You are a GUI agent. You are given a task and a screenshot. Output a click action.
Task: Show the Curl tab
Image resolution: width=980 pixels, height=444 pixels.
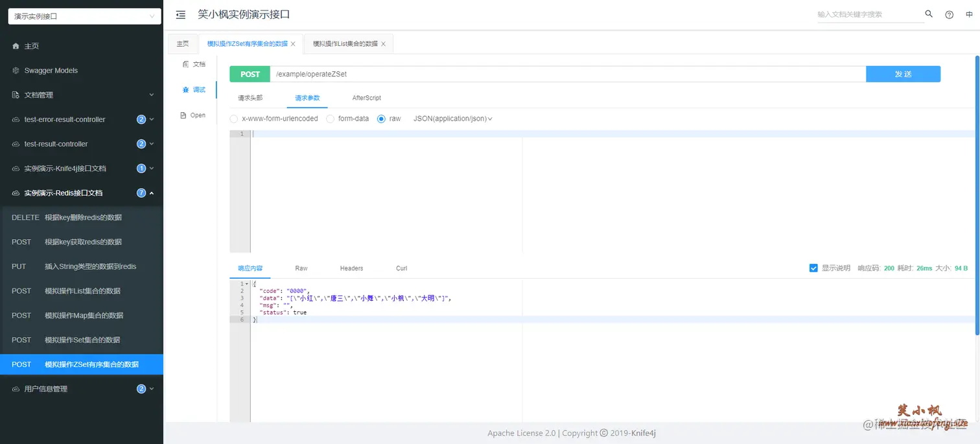[402, 268]
